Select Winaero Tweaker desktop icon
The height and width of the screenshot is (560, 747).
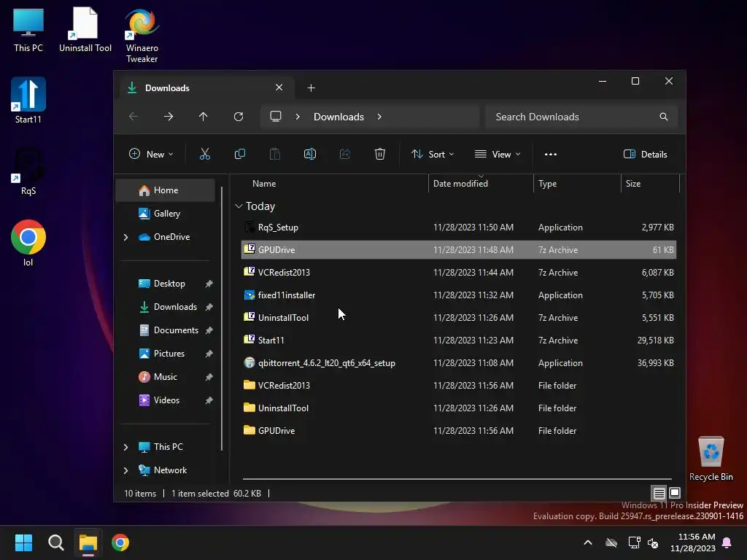pyautogui.click(x=142, y=36)
